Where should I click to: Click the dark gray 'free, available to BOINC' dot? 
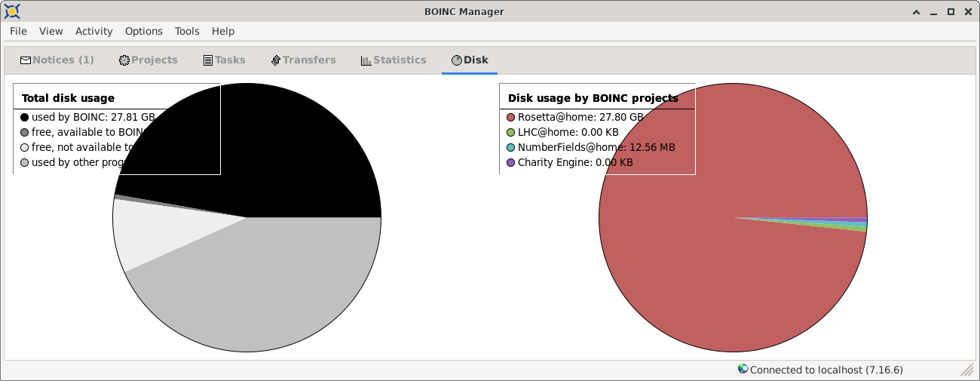click(x=25, y=132)
